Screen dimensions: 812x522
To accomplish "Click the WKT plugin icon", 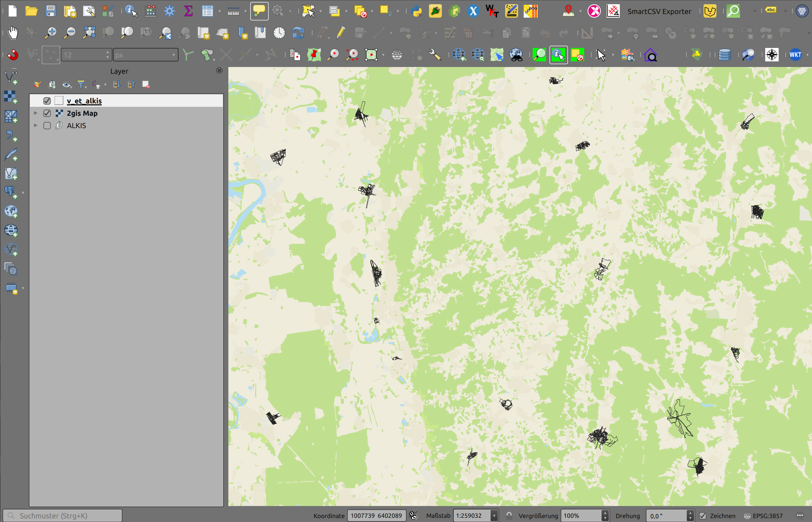I will coord(795,55).
